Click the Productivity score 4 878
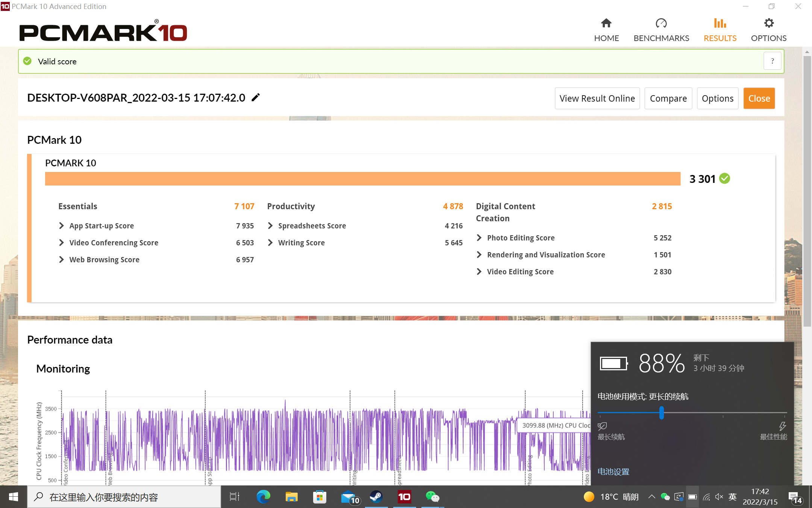This screenshot has height=508, width=812. (x=453, y=206)
